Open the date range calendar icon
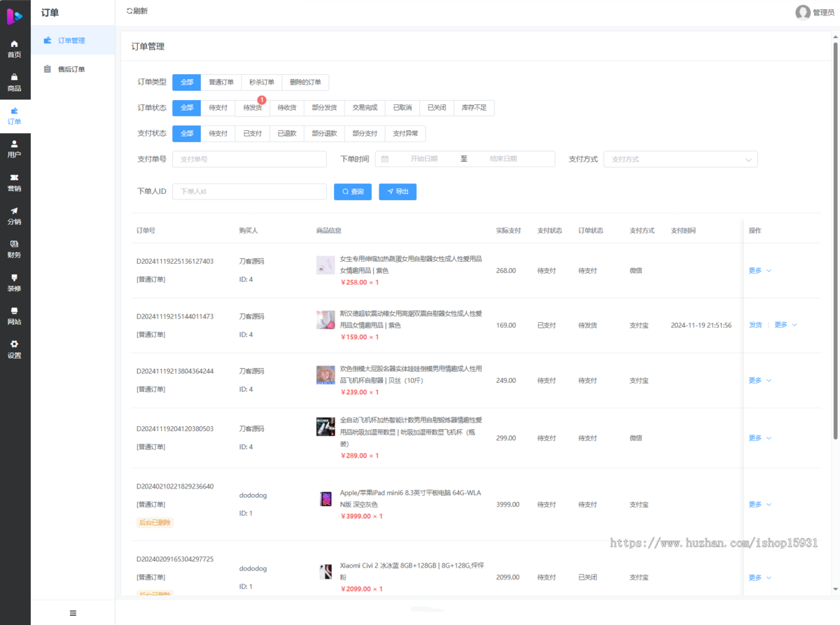Screen dimensions: 840x625 click(385, 159)
